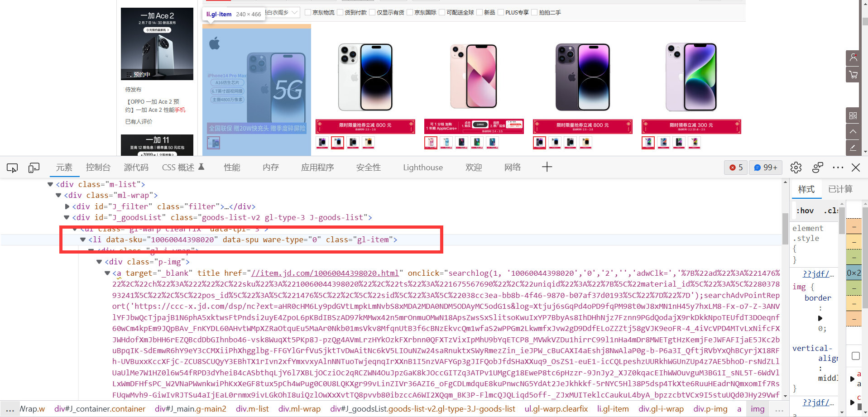Open the 5 errors indicator
Viewport: 868px width, 417px height.
click(x=736, y=168)
